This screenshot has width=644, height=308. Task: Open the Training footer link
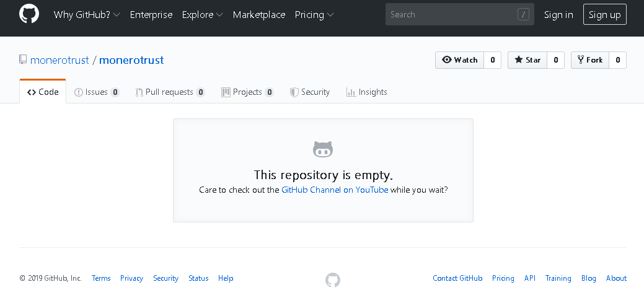(x=558, y=278)
